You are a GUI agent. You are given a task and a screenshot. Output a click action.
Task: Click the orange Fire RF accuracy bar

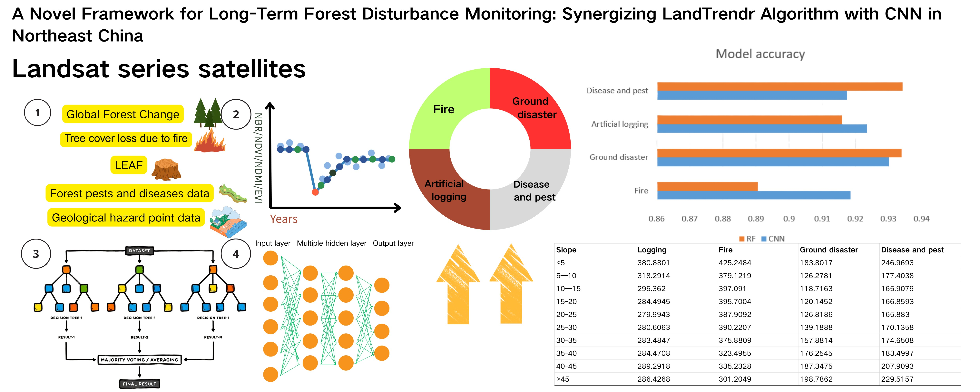(x=707, y=186)
